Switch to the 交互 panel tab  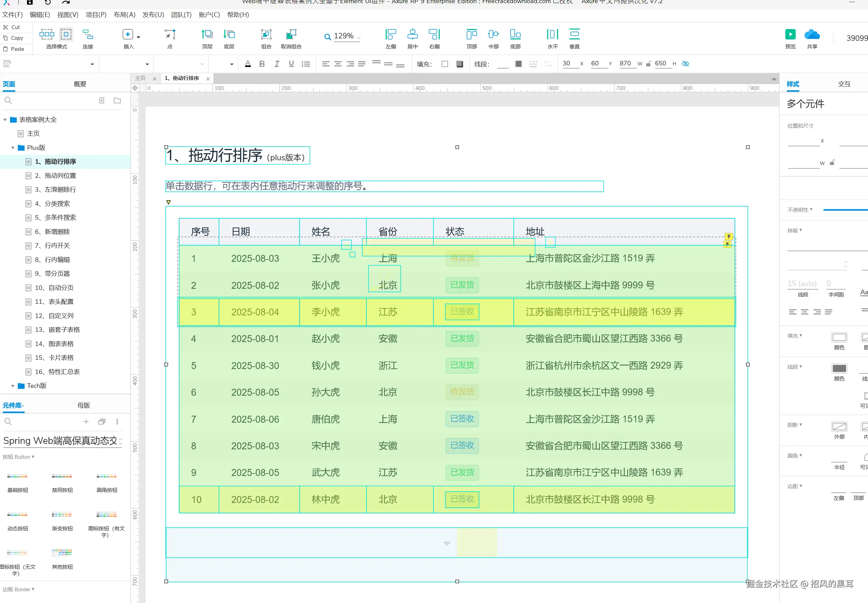pos(844,84)
